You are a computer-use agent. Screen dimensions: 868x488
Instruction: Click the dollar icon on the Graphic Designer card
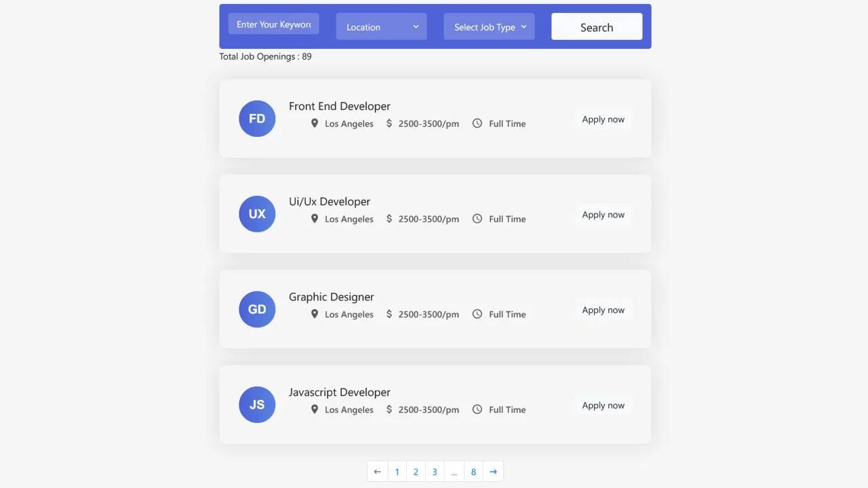coord(389,314)
